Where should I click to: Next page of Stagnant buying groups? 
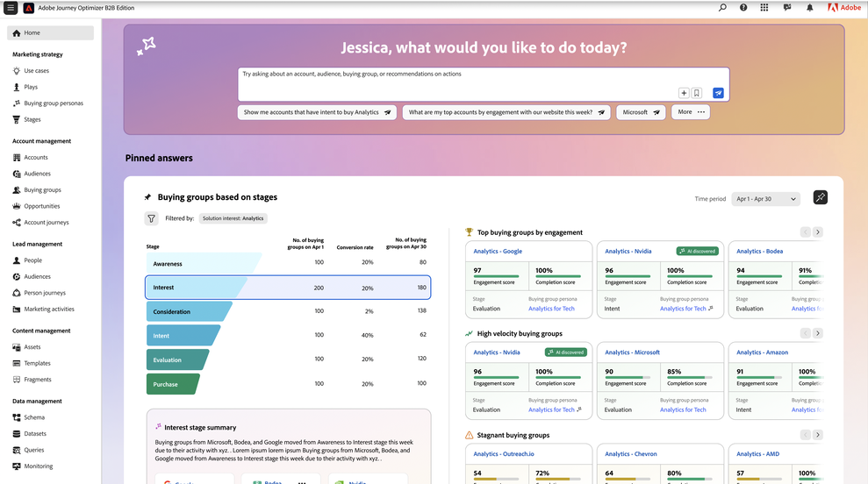(818, 435)
